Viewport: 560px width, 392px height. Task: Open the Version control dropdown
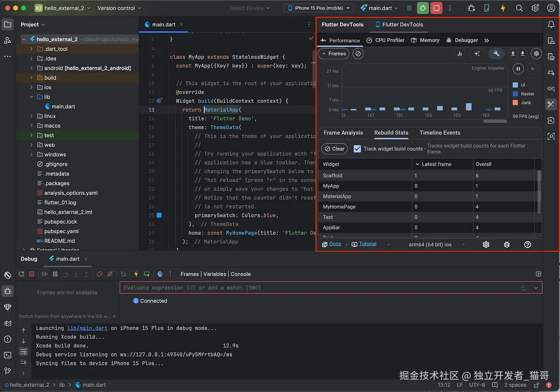(x=119, y=8)
